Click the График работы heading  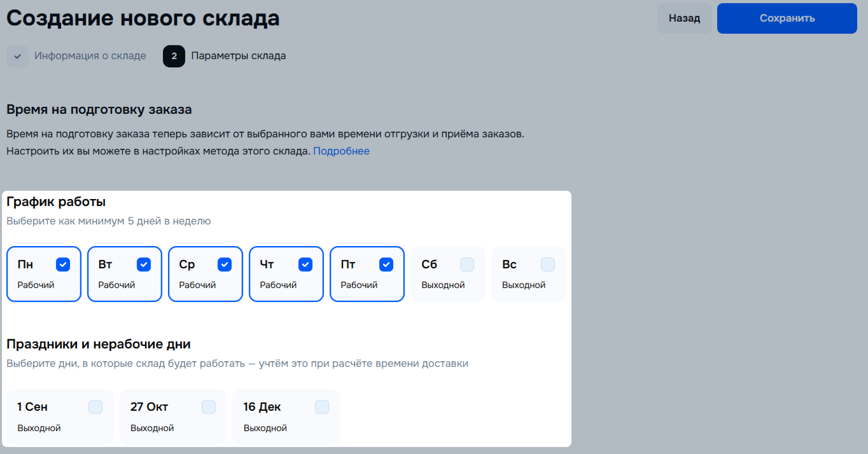click(56, 202)
